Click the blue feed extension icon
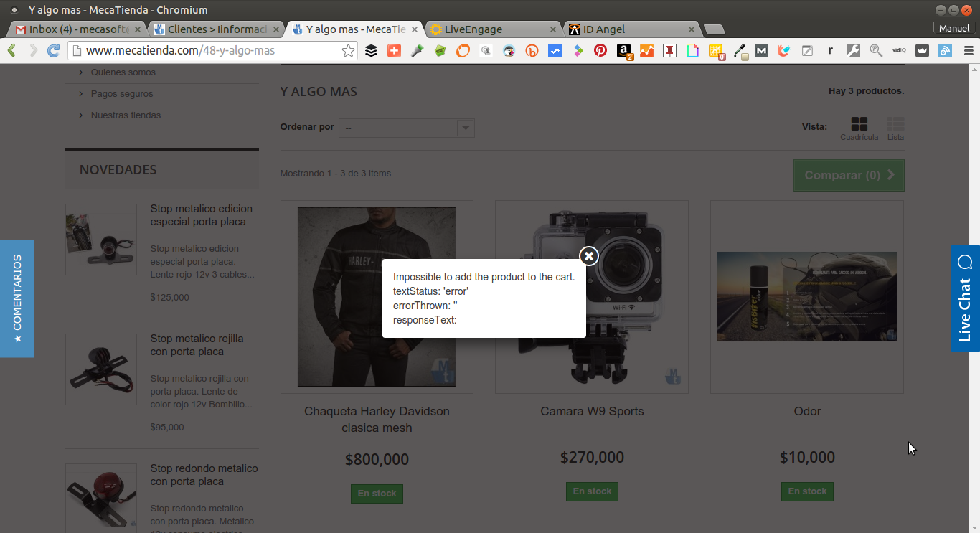This screenshot has height=533, width=980. coord(945,51)
